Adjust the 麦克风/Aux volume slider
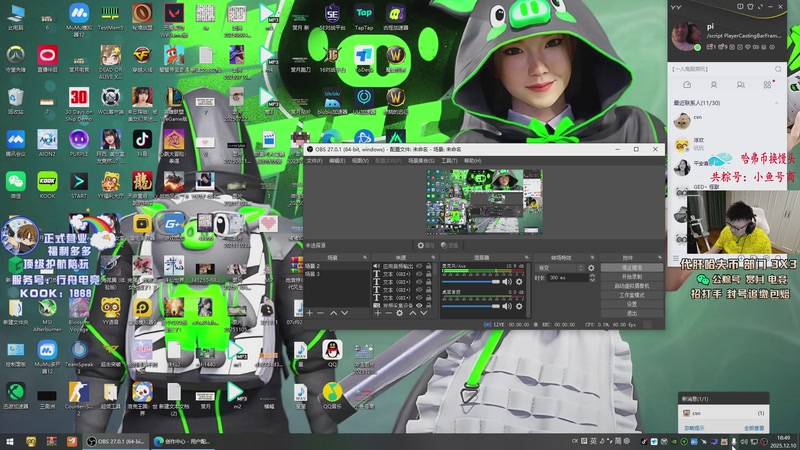This screenshot has height=450, width=800. [471, 282]
